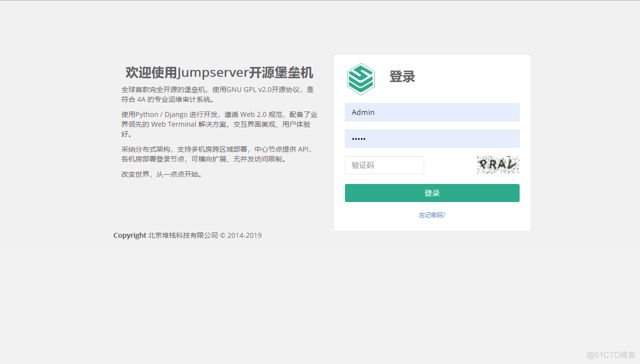The width and height of the screenshot is (640, 364).
Task: Click the paragraph beginning 采纳分布式架构
Action: [217, 154]
